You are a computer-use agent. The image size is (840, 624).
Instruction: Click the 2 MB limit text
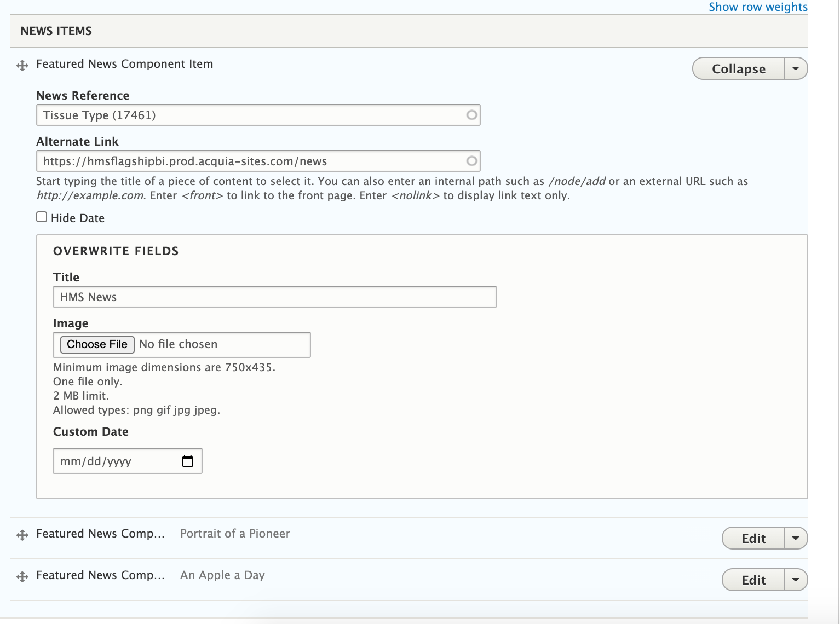[81, 396]
